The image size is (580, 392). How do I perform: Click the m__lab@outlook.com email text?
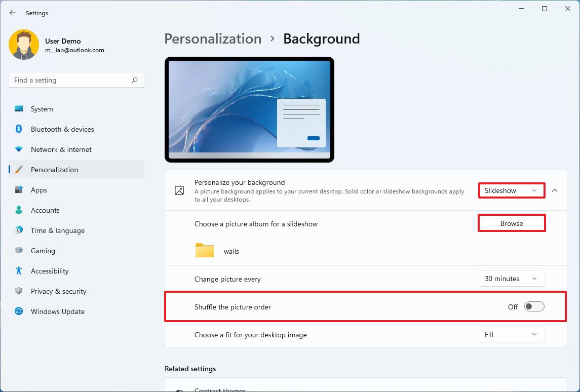[x=75, y=50]
